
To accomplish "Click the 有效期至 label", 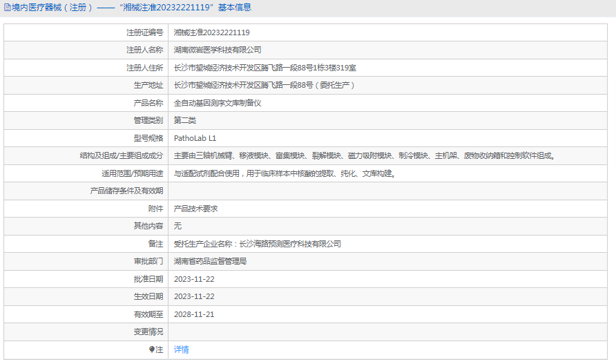I will pyautogui.click(x=148, y=314).
